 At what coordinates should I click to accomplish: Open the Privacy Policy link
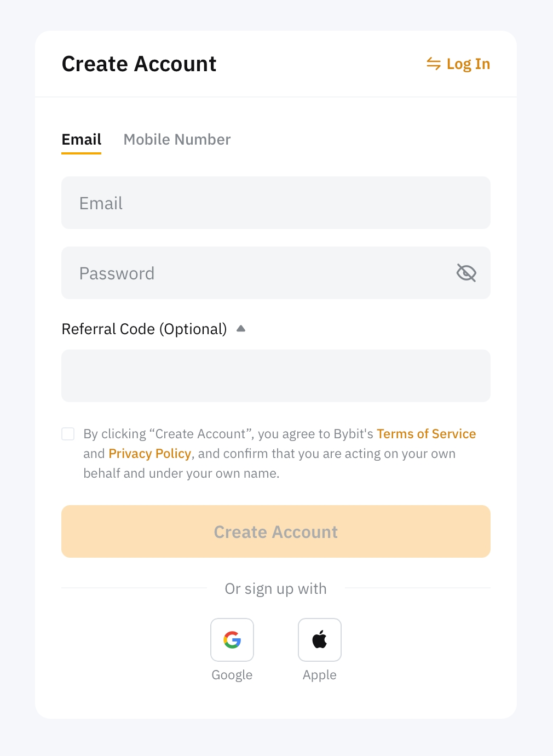pyautogui.click(x=149, y=454)
